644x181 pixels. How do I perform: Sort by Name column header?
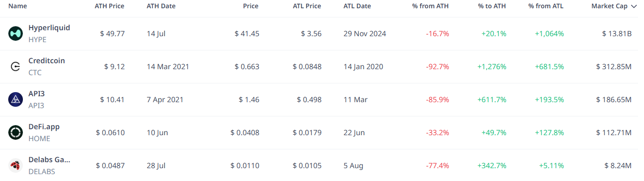[x=17, y=6]
